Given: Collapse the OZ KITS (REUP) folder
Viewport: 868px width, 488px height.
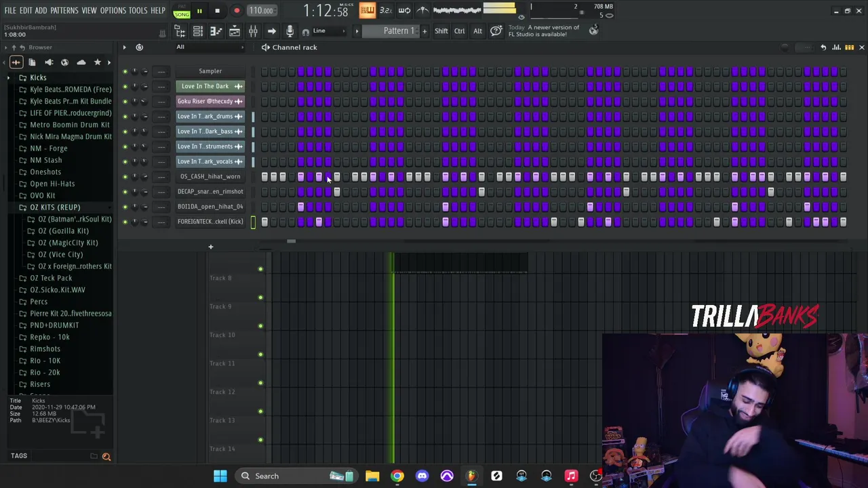Looking at the screenshot, I should pos(54,207).
